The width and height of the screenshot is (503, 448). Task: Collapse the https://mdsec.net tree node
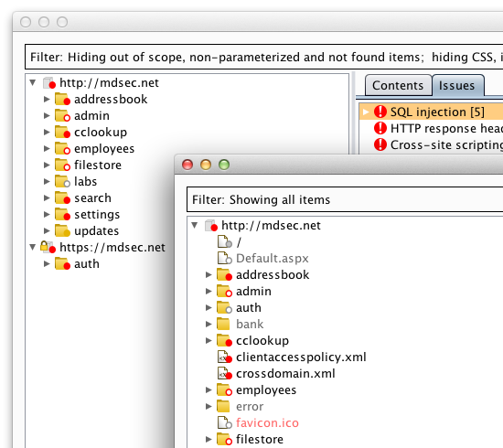pyautogui.click(x=32, y=247)
